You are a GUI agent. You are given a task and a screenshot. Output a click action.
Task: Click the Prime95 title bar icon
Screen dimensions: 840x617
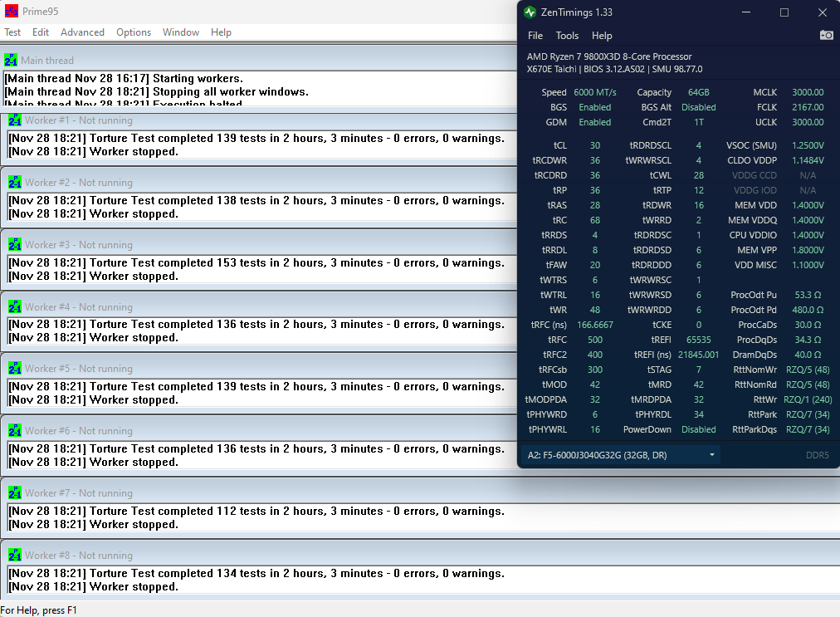[11, 11]
